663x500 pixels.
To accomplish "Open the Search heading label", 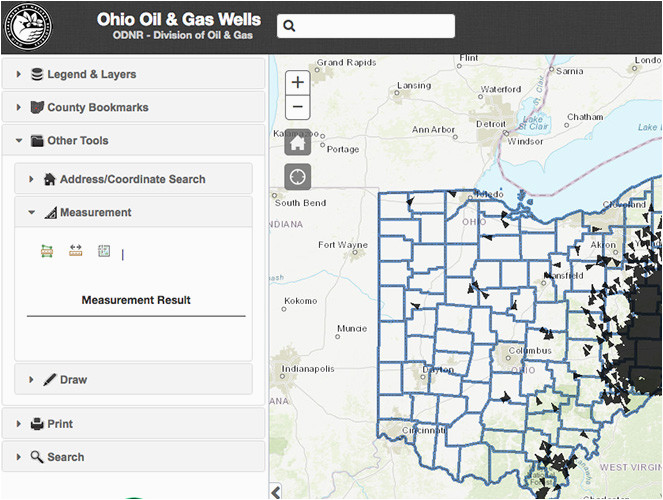I will pos(66,457).
